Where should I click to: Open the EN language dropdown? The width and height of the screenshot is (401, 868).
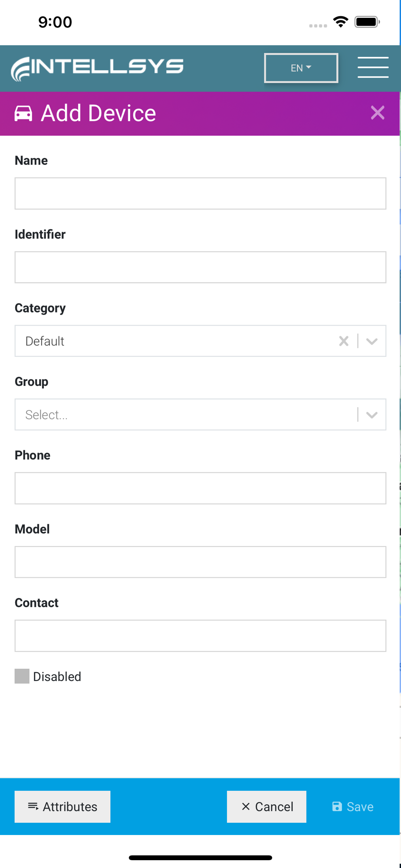[x=301, y=68]
